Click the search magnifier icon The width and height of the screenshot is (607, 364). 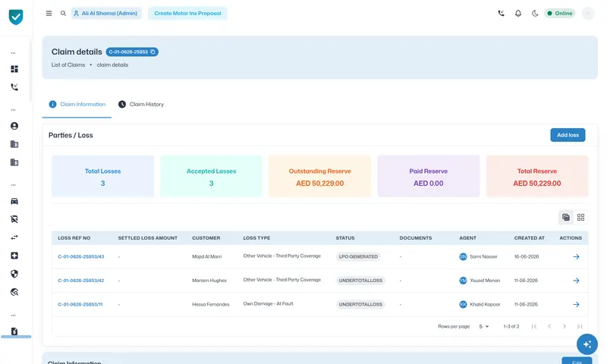[63, 13]
